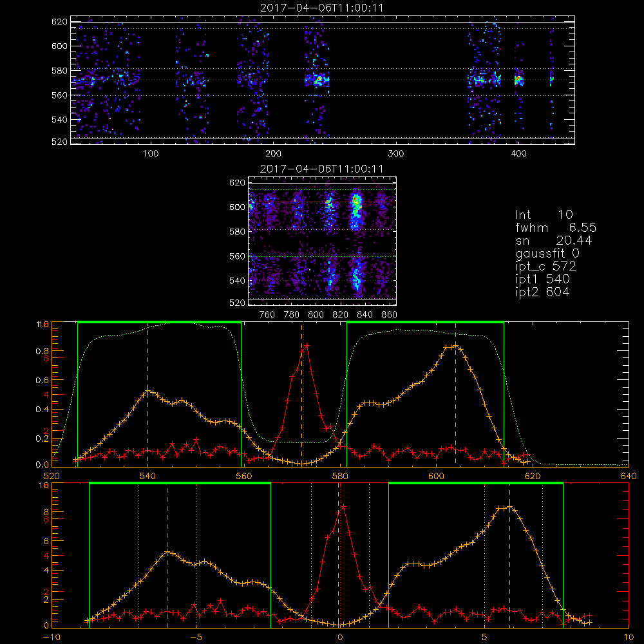Click the 'gaussfit 0' line
This screenshot has width=644, height=644.
(547, 253)
